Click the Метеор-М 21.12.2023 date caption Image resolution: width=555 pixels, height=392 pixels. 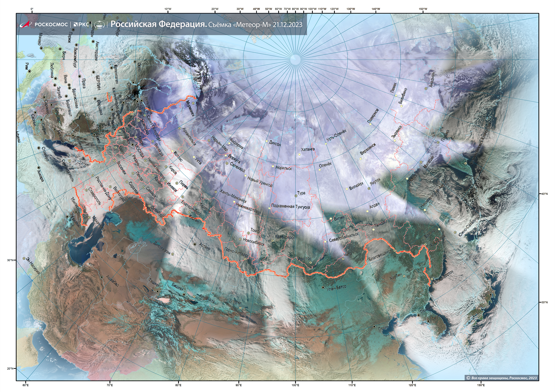point(255,25)
